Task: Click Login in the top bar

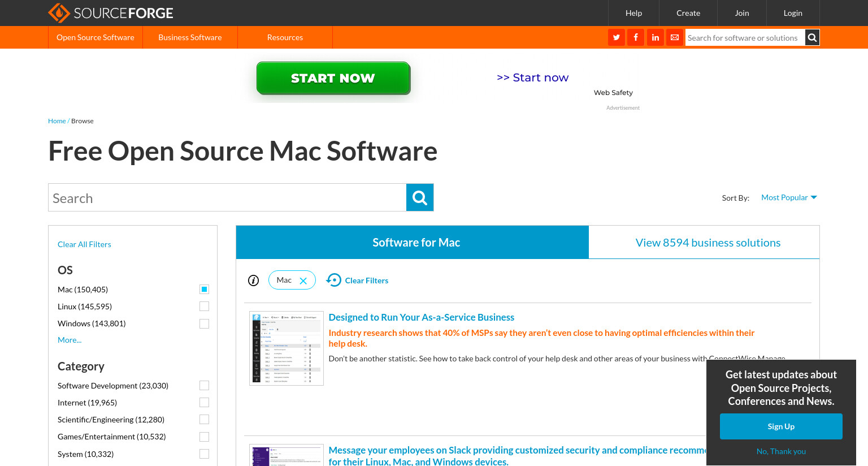Action: pos(793,13)
